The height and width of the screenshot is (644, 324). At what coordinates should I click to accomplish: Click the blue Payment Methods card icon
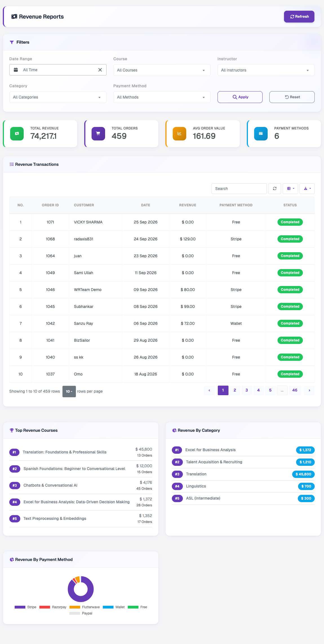coord(261,134)
